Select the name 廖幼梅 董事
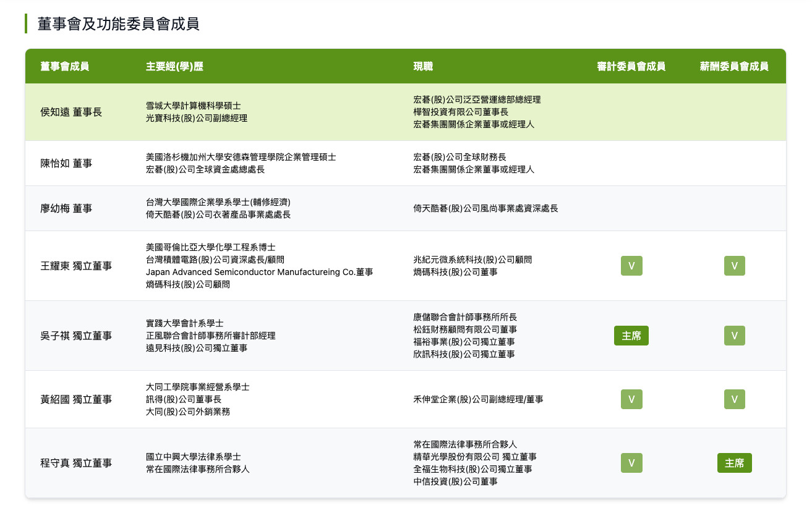812x521 pixels. [x=66, y=208]
